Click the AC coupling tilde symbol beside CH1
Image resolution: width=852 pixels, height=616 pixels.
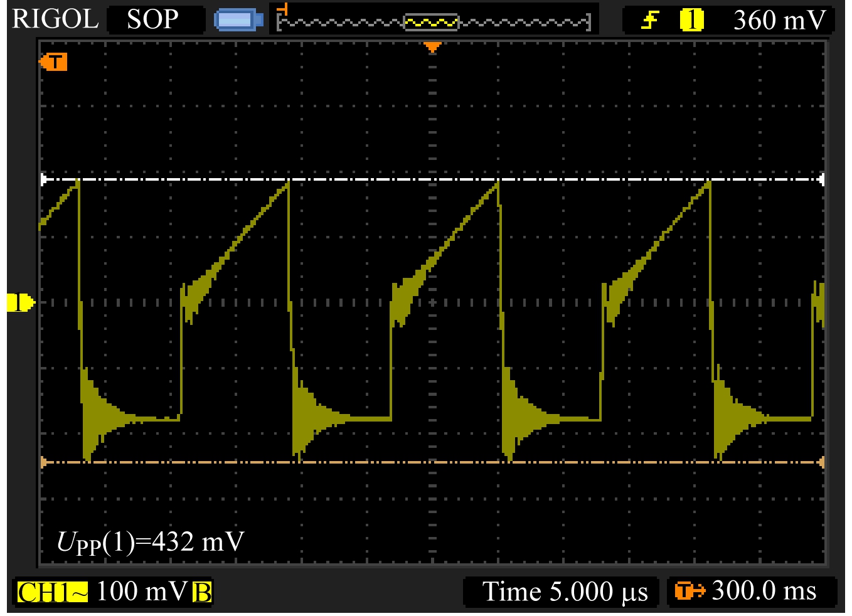(79, 592)
